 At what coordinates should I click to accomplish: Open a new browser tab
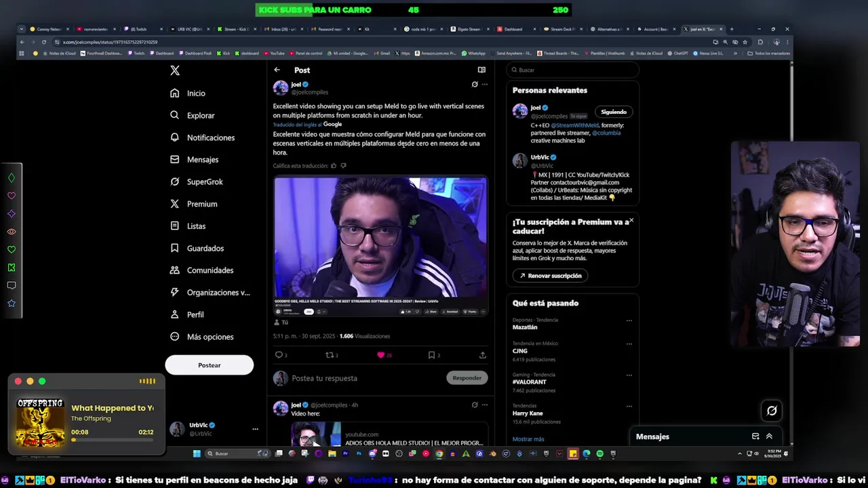click(x=732, y=29)
